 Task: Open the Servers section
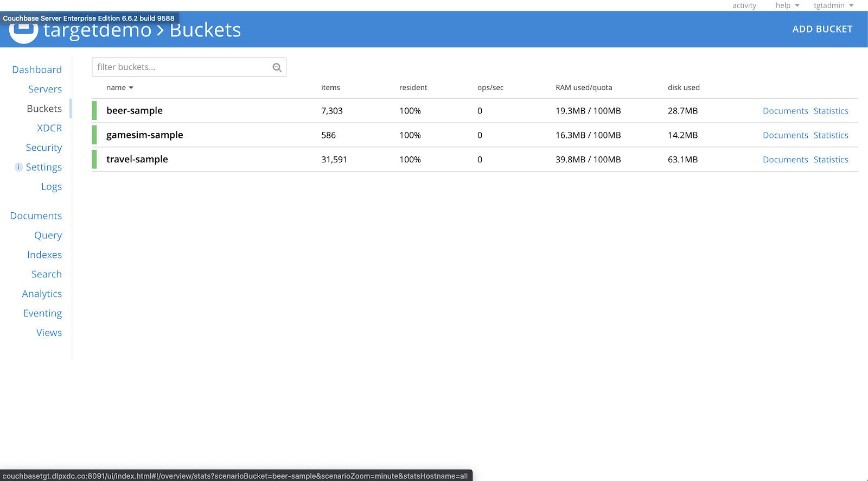[x=45, y=89]
